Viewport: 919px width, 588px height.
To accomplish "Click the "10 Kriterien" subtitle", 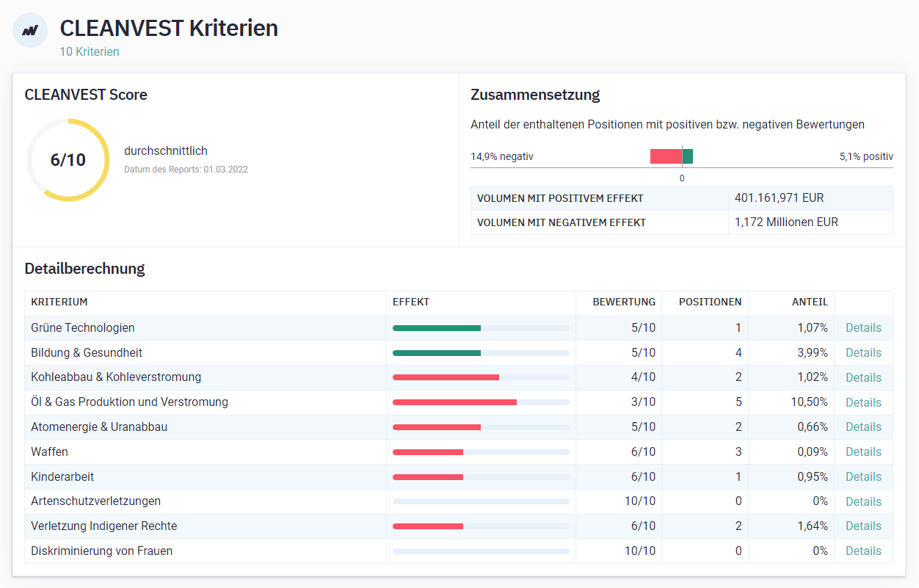I will pos(90,52).
